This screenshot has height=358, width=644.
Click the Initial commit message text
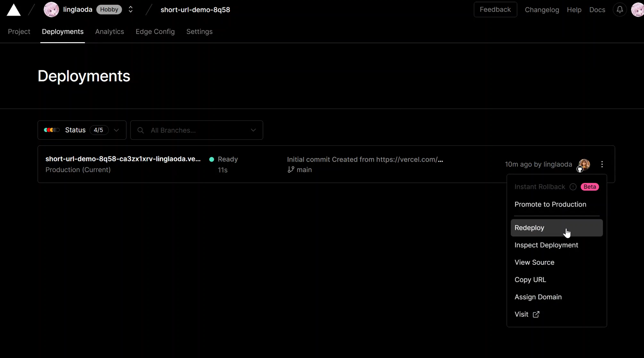(x=365, y=159)
